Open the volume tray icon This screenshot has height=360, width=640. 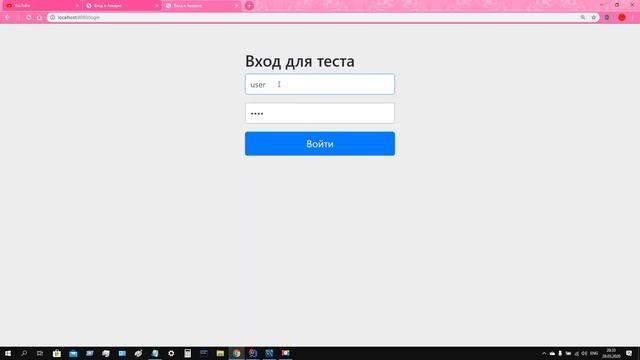click(x=584, y=353)
